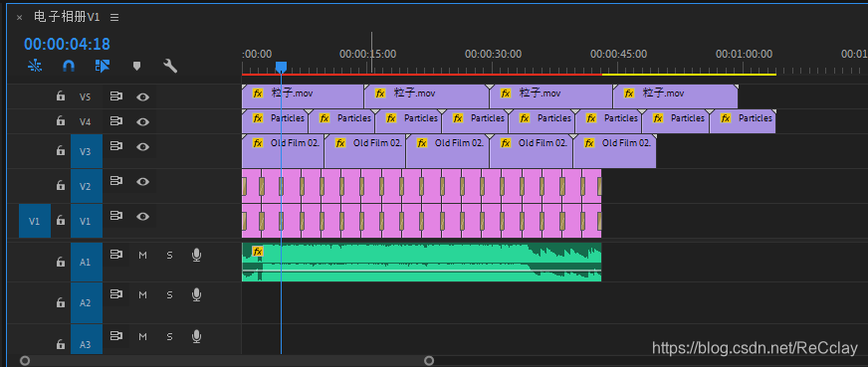Add a marker with marker icon
Viewport: 868px width, 367px height.
tap(136, 67)
